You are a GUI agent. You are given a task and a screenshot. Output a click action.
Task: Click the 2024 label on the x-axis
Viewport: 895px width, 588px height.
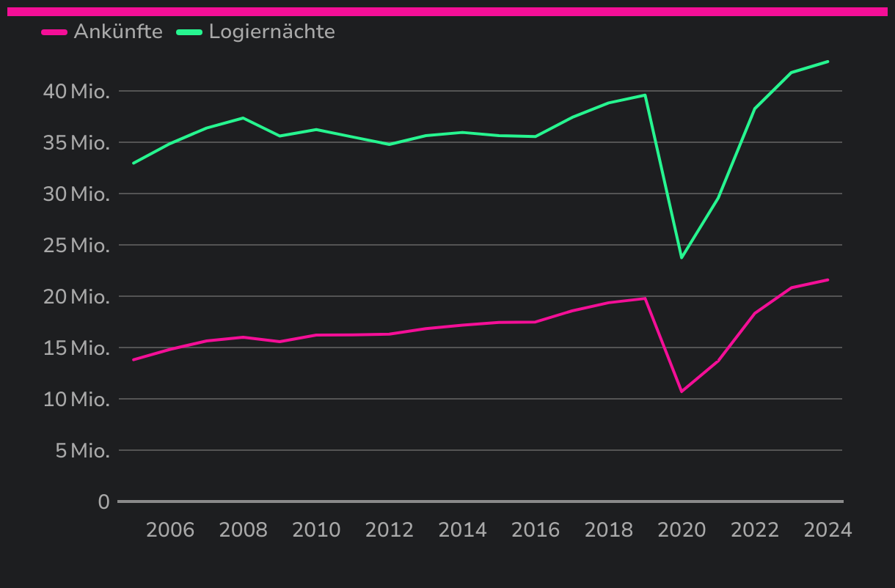click(828, 530)
